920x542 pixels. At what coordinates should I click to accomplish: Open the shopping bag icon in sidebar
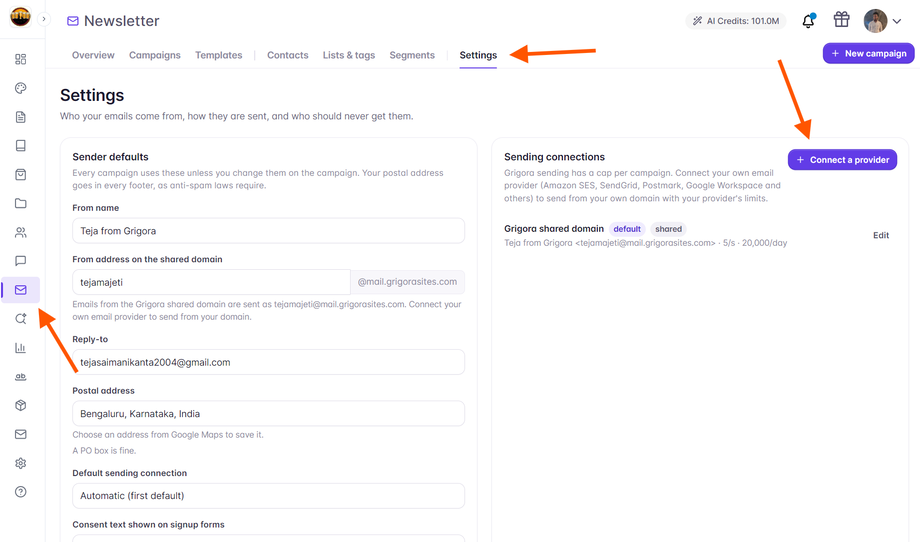pyautogui.click(x=21, y=174)
